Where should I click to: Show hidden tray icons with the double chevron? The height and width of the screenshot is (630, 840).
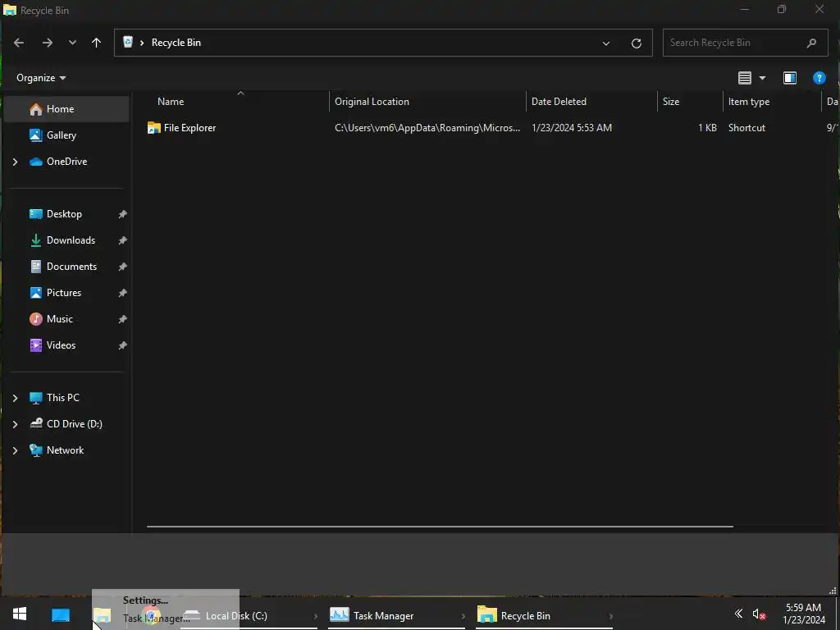point(738,614)
